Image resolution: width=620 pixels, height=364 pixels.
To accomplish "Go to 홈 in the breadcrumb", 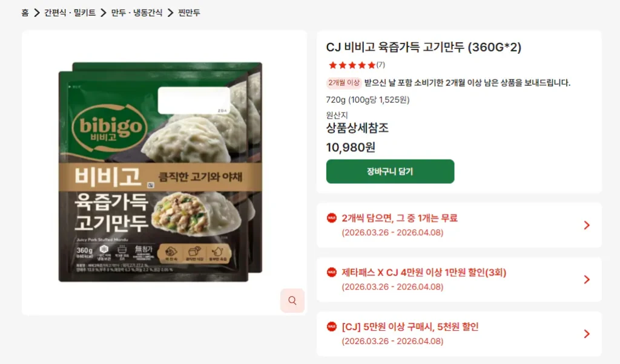I will pos(25,13).
